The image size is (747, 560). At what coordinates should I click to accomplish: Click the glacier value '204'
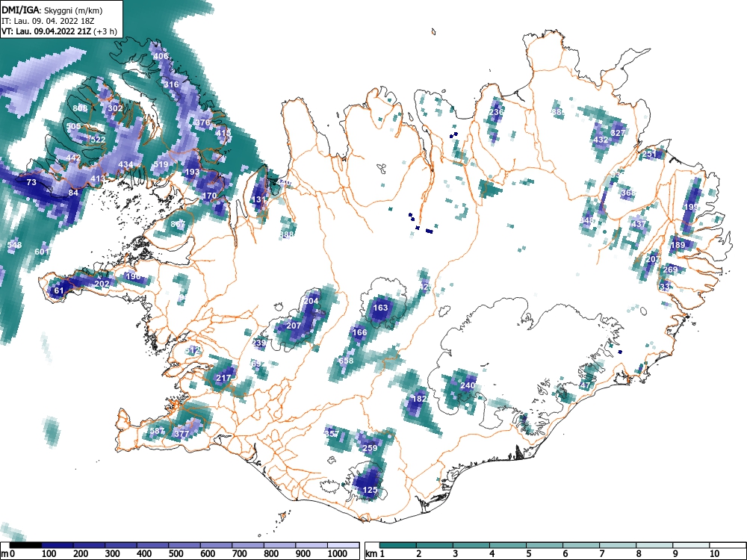(x=311, y=301)
